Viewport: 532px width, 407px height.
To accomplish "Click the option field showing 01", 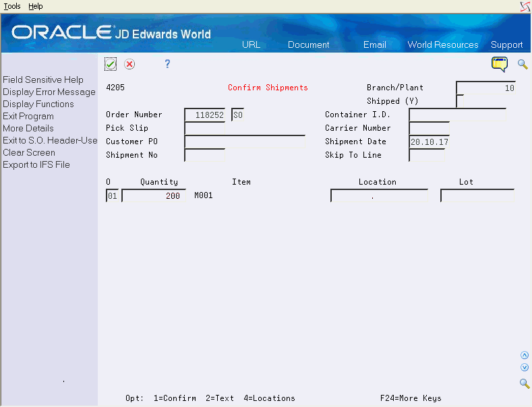I will tap(113, 195).
